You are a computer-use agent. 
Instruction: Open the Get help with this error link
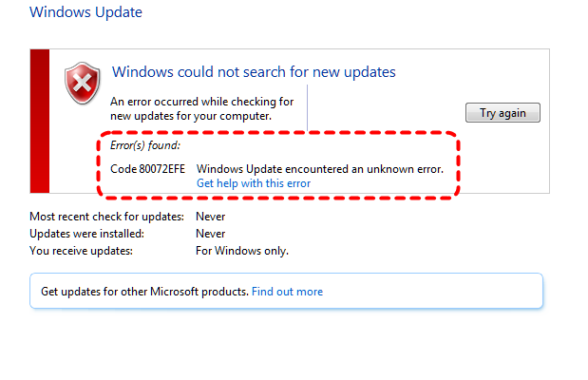[x=253, y=183]
